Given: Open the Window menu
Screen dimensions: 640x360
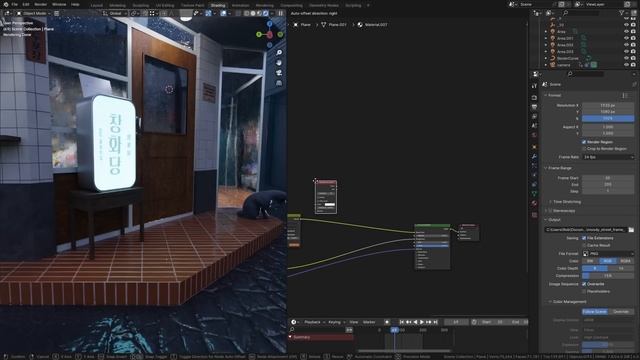Looking at the screenshot, I should coord(59,4).
